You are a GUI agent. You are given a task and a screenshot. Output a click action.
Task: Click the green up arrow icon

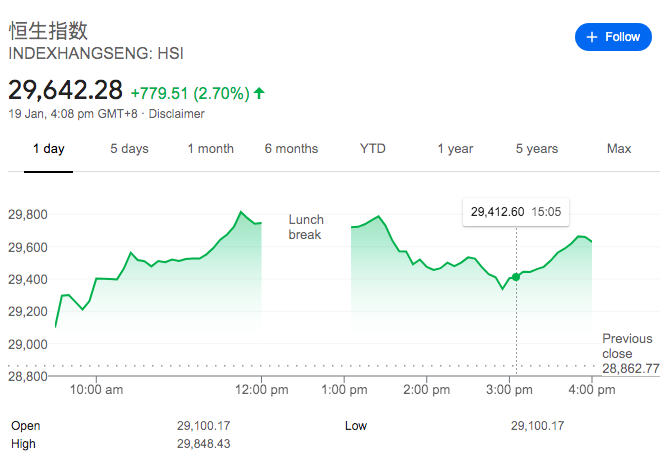[259, 93]
